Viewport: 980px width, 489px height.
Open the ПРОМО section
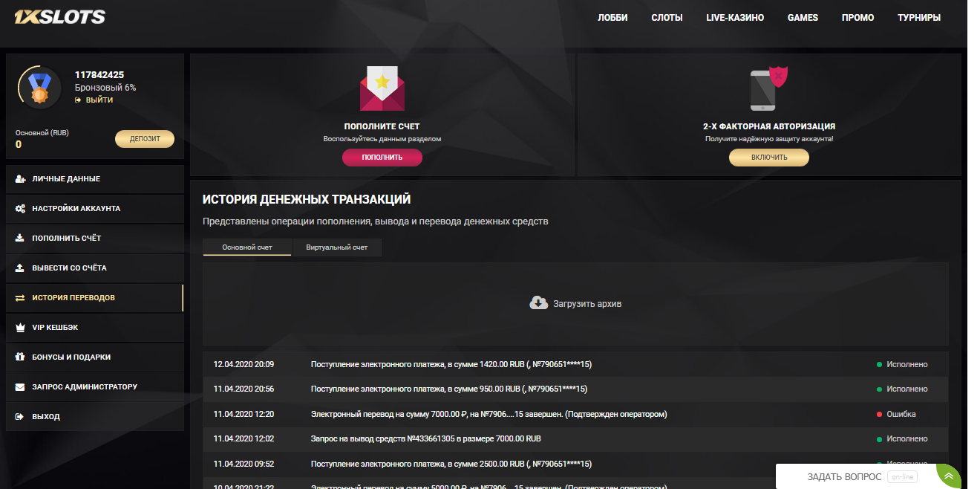[857, 17]
